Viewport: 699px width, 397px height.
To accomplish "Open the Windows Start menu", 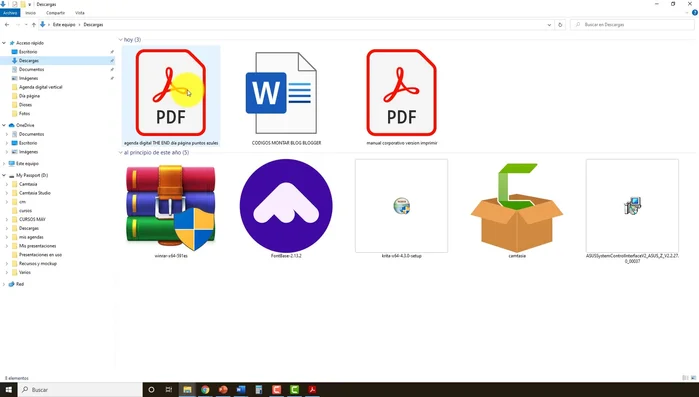I will [8, 389].
